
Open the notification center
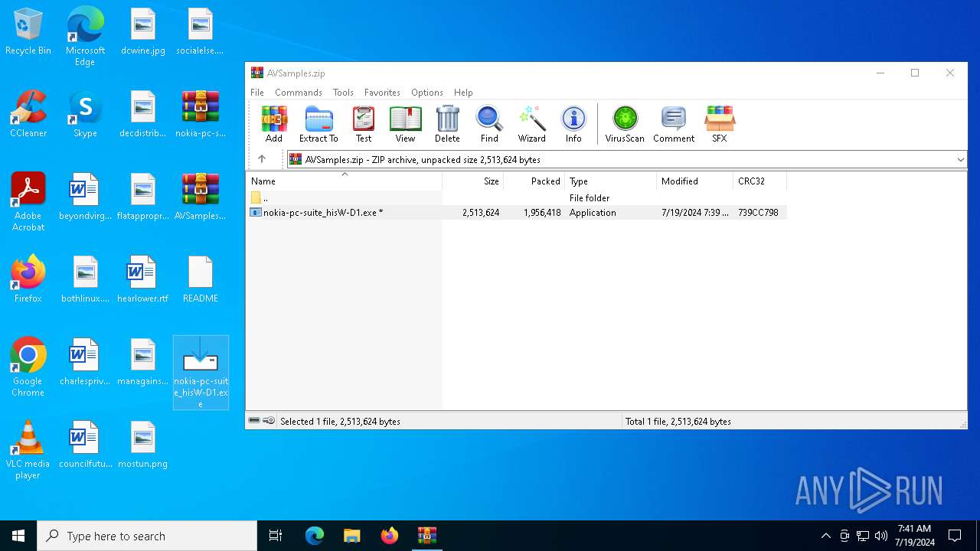point(955,536)
